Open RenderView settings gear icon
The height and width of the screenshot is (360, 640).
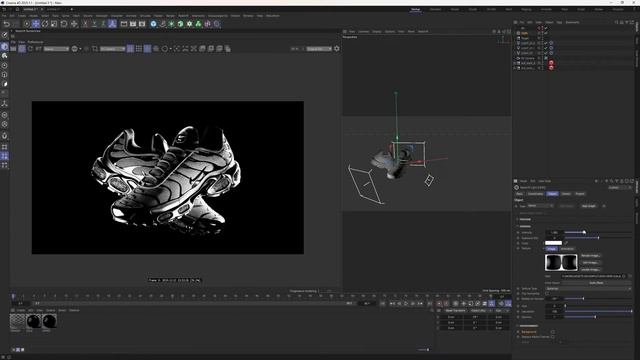337,49
